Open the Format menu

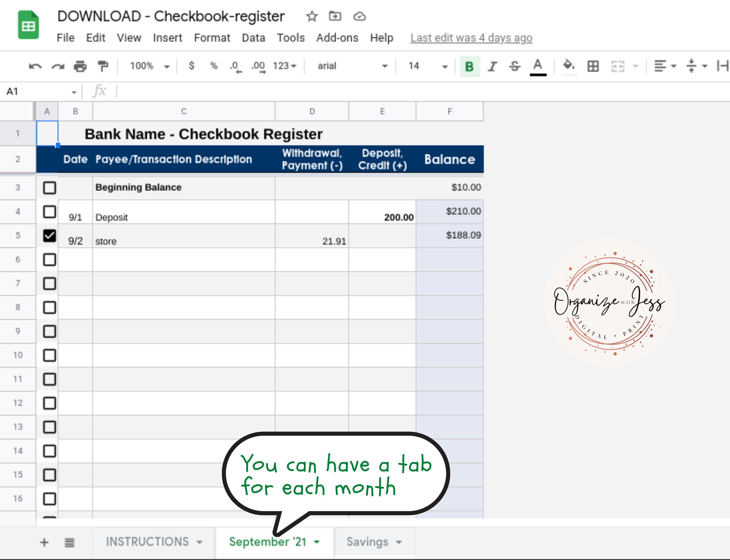[x=212, y=38]
